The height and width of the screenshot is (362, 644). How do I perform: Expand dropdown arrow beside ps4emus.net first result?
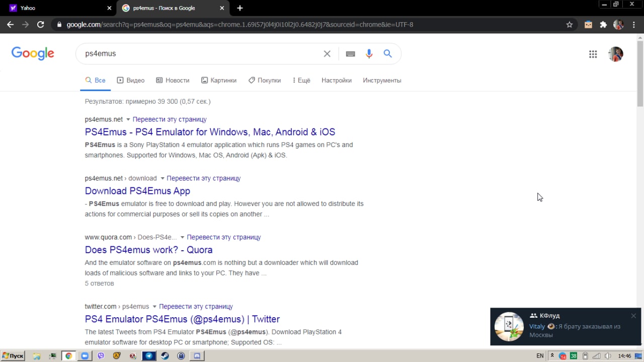tap(128, 120)
